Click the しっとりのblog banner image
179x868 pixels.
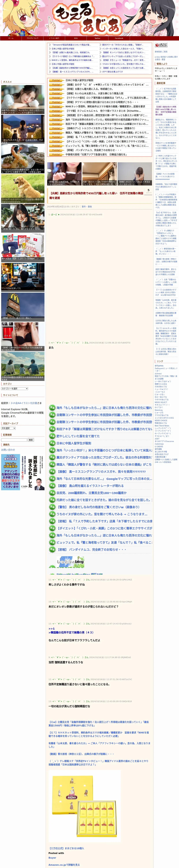(70, 562)
